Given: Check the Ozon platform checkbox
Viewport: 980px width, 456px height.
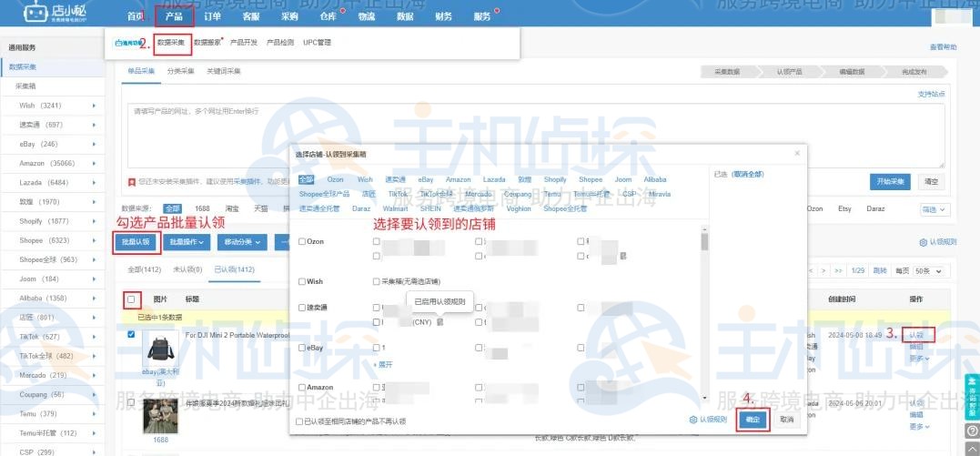Looking at the screenshot, I should click(x=302, y=241).
